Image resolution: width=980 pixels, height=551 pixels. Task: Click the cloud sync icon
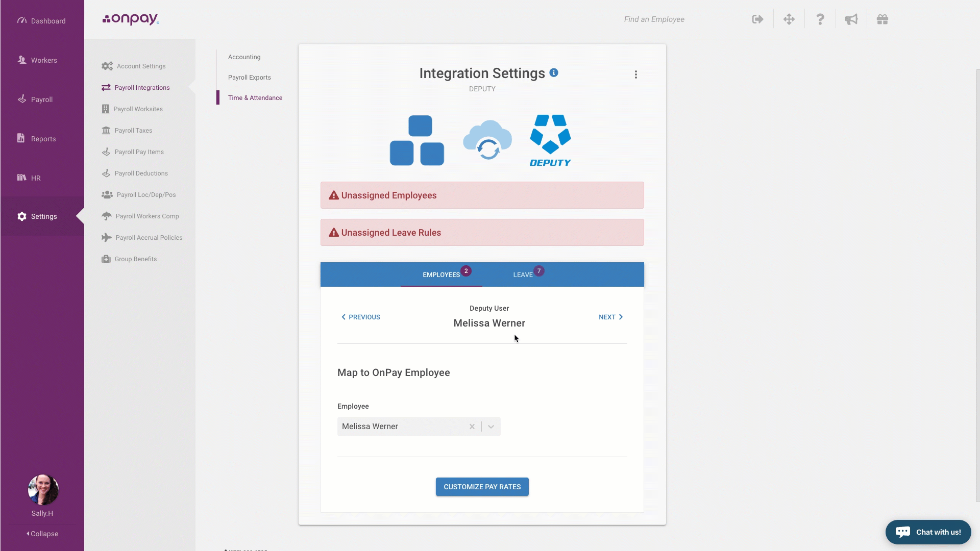[487, 140]
